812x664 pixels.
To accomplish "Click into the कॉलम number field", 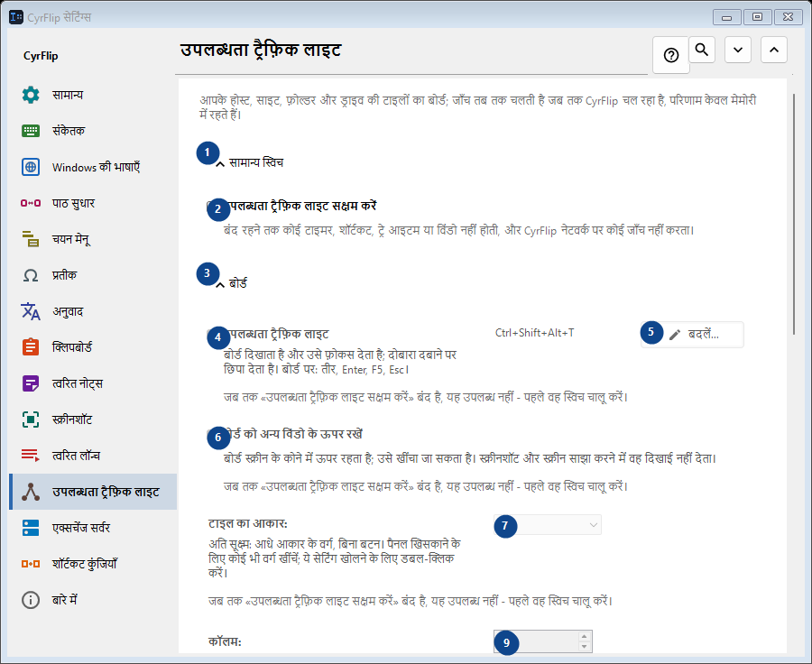I will click(x=536, y=641).
